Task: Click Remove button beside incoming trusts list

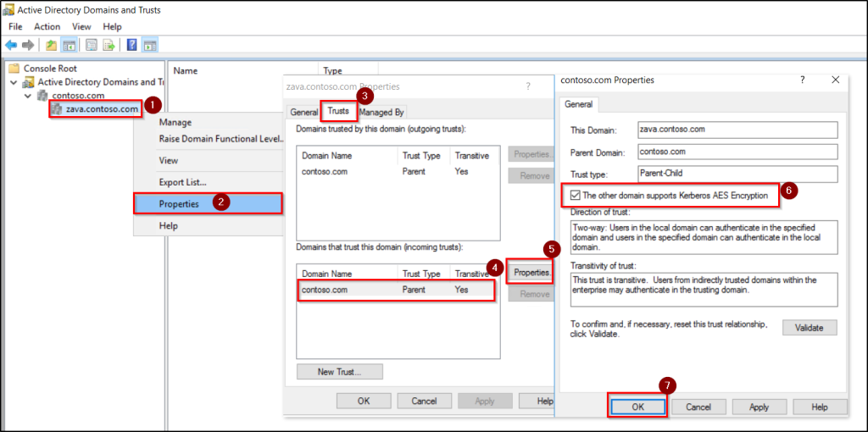Action: [x=531, y=294]
